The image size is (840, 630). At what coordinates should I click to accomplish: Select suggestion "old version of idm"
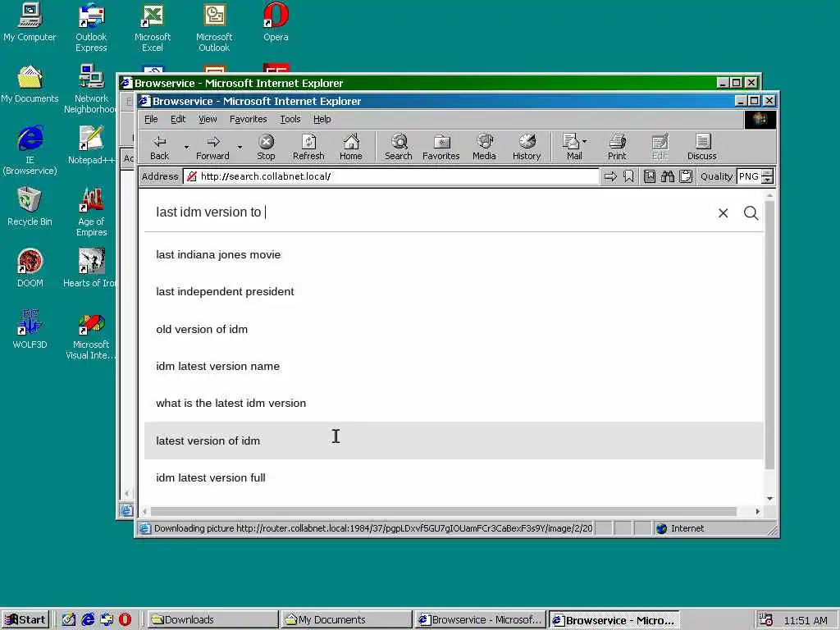(453, 329)
